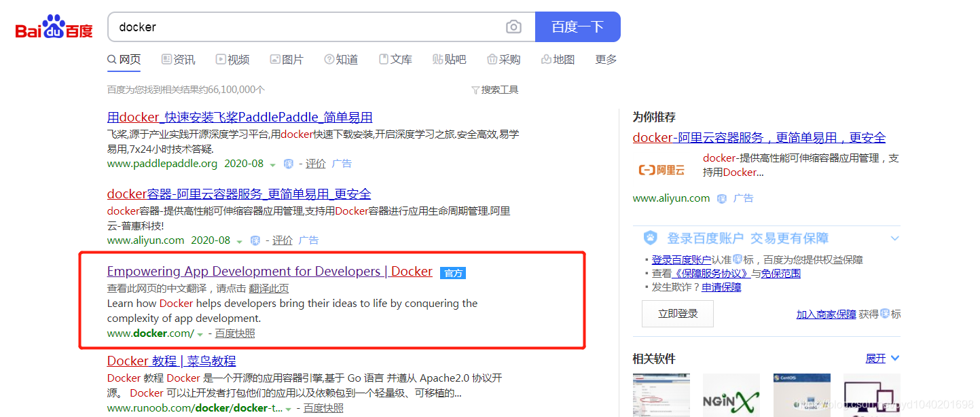The height and width of the screenshot is (417, 980).
Task: Click the Baidu logo
Action: [54, 27]
